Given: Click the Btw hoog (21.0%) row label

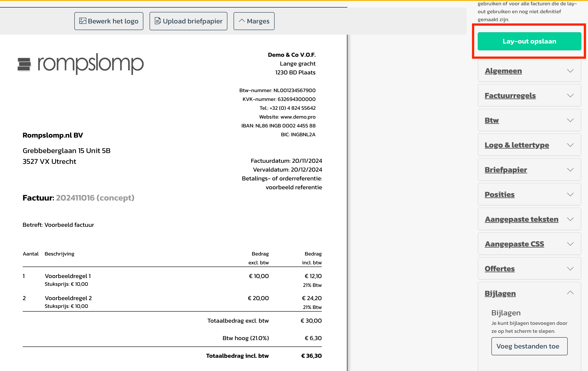Looking at the screenshot, I should [x=245, y=338].
